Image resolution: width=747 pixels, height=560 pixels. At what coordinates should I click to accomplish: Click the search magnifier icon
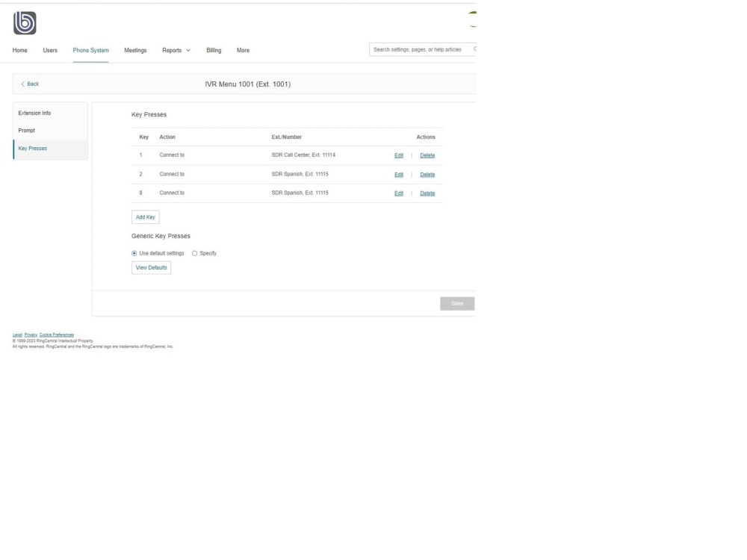(474, 48)
